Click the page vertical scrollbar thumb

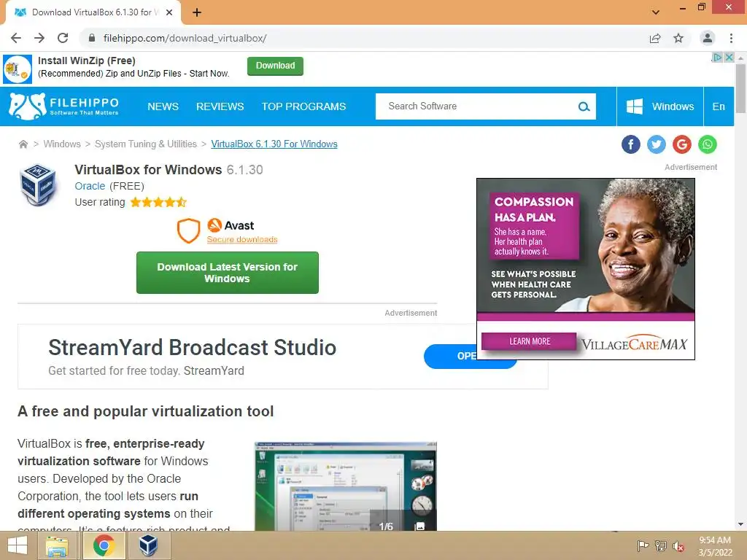pyautogui.click(x=740, y=88)
